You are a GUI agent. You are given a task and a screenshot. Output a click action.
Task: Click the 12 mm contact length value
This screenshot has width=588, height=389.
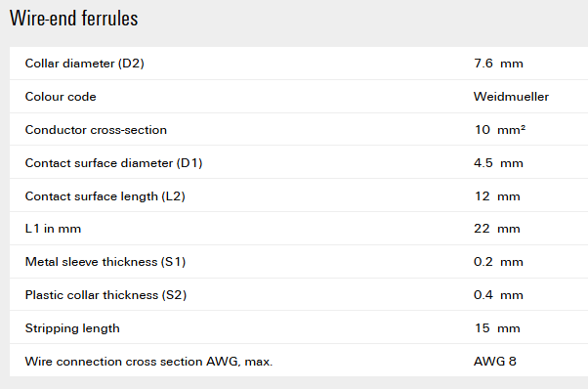tap(497, 196)
